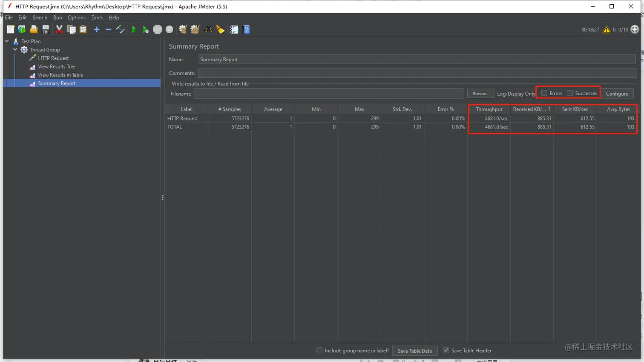The height and width of the screenshot is (362, 644).
Task: Toggle the Successes checkbox
Action: click(569, 93)
